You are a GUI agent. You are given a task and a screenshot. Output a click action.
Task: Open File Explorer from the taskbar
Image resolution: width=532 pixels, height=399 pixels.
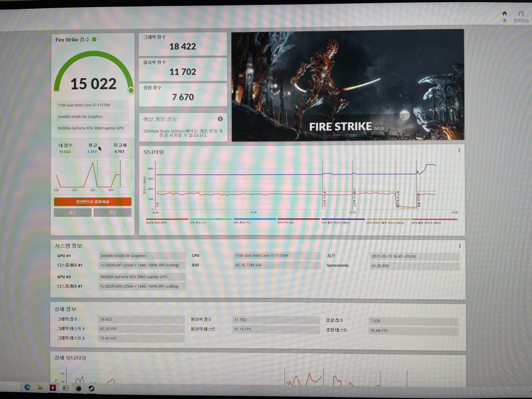pyautogui.click(x=40, y=387)
